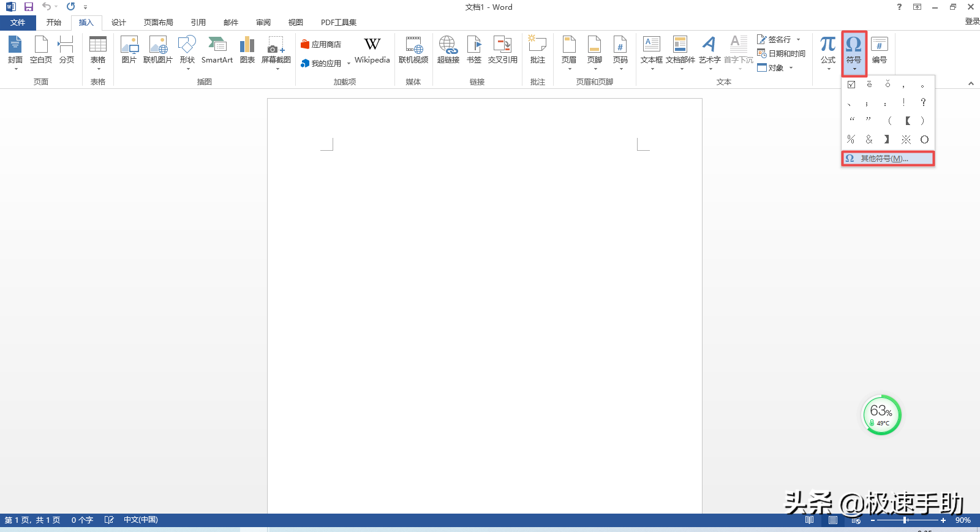
Task: Select the percent sign symbol
Action: [851, 140]
